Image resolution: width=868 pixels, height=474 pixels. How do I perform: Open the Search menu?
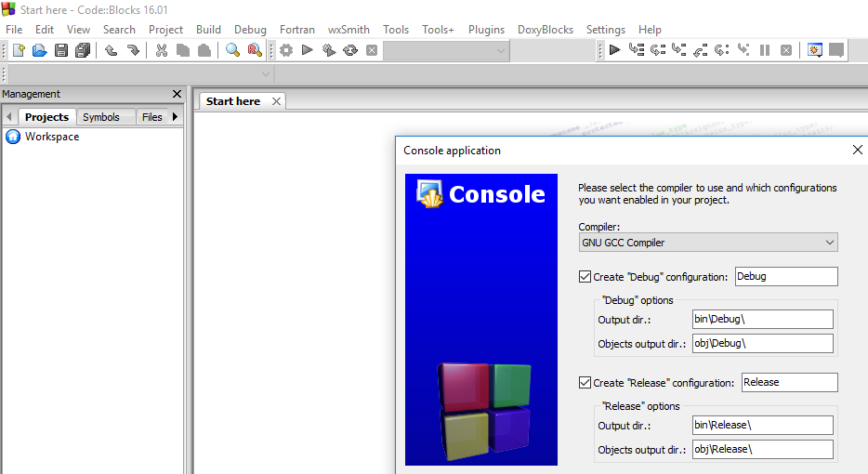[119, 30]
